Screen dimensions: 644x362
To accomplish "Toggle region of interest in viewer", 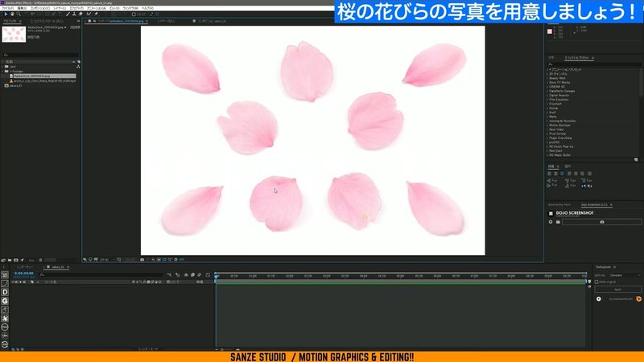I will click(x=170, y=259).
